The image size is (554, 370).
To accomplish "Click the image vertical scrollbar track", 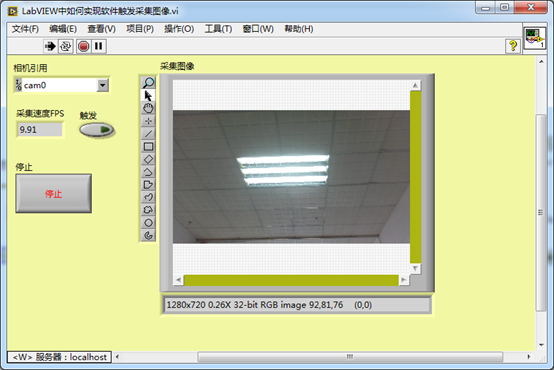I will pos(416,177).
